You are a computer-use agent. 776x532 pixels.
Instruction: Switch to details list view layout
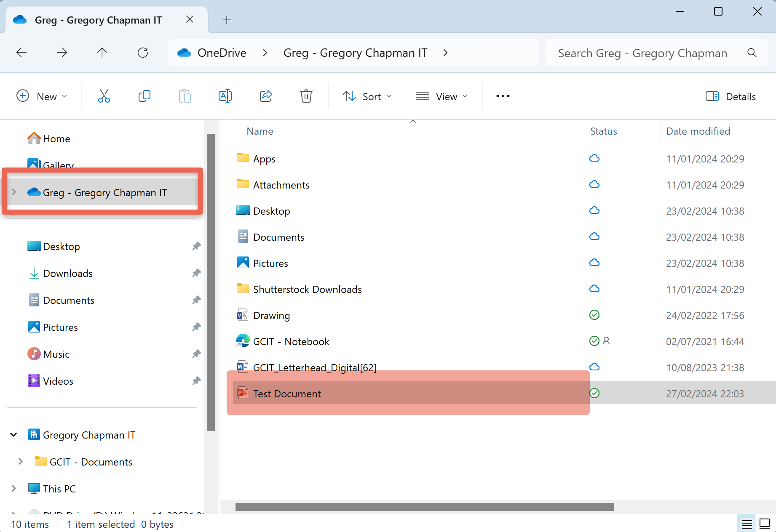(747, 524)
